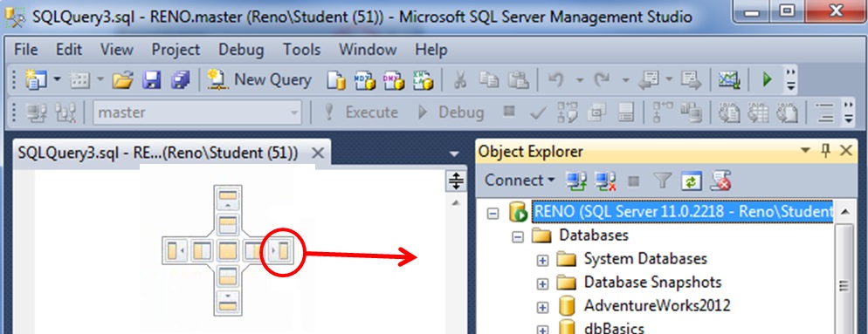Click the Stop square in Object Explorer
Screen dimensions: 868x334
click(x=634, y=181)
